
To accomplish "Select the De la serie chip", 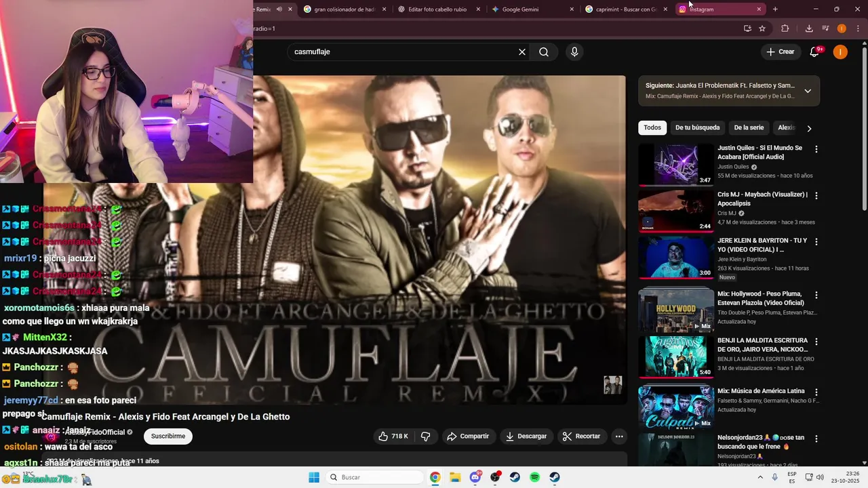I will point(749,127).
